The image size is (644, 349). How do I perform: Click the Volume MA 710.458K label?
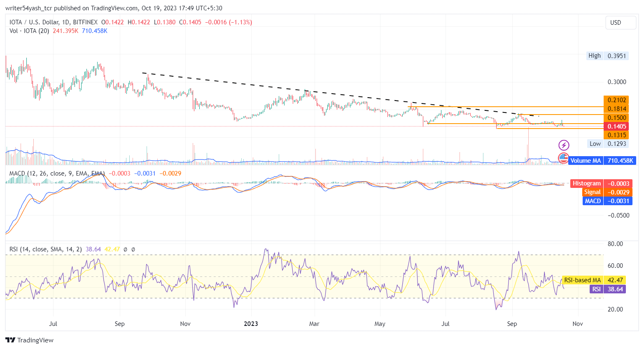pyautogui.click(x=602, y=161)
